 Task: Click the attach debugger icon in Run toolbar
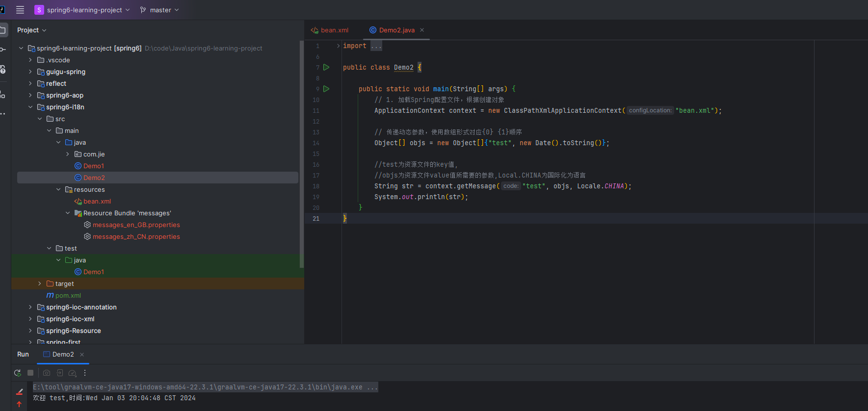(59, 373)
